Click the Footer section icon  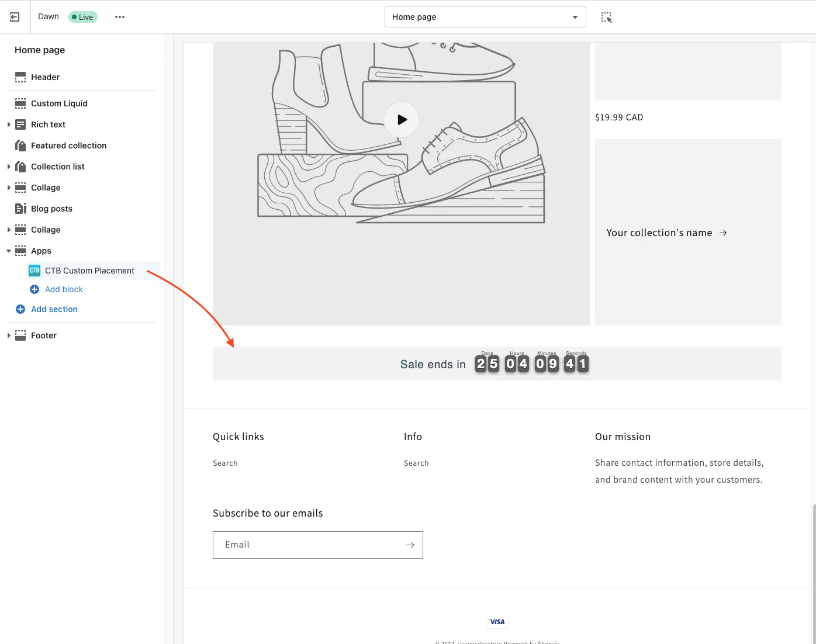(x=20, y=335)
